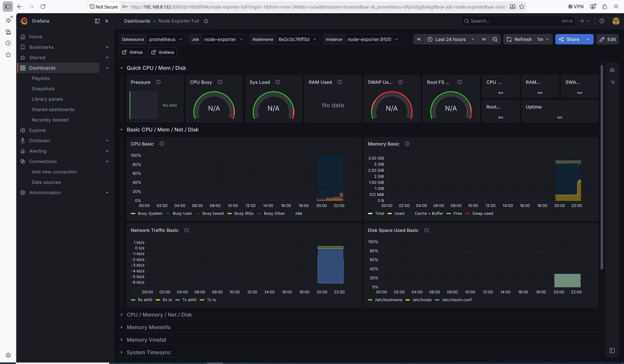Viewport: 624px width, 364px height.
Task: Open the GitHub link
Action: 132,52
